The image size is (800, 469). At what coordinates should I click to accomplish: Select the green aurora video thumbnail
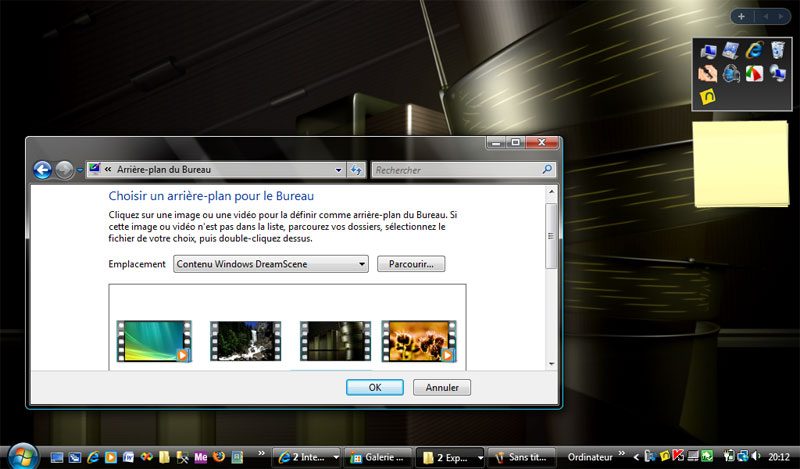154,340
